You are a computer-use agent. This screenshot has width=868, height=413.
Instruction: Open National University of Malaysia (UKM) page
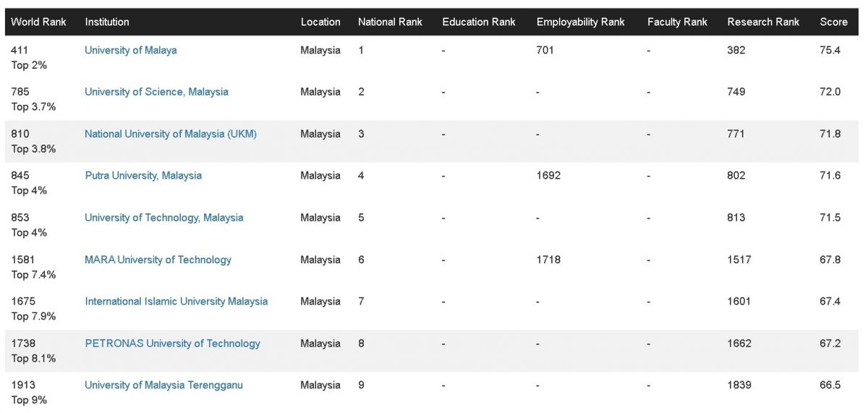point(170,134)
